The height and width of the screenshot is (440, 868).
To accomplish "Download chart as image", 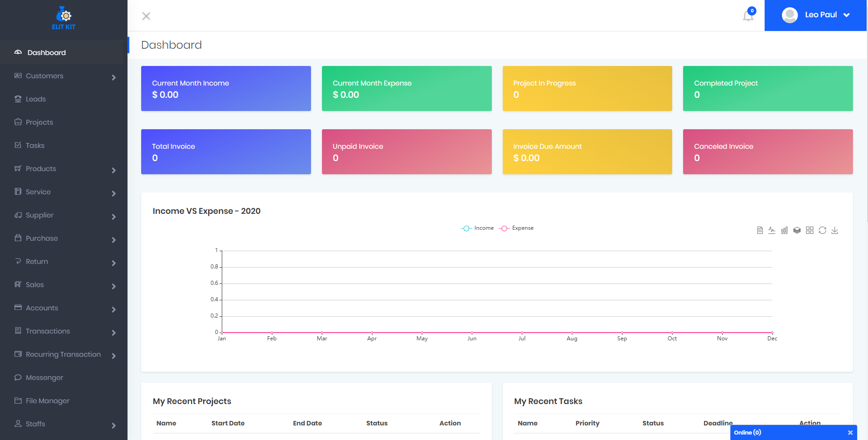I will point(835,230).
